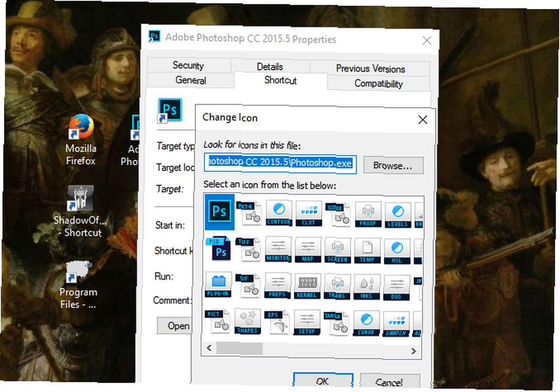The width and height of the screenshot is (560, 392).
Task: Choose the SWATCH icon
Action: coord(396,324)
